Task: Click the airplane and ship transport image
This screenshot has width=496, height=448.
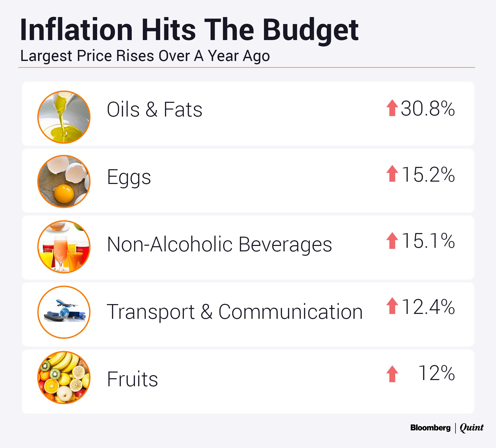Action: tap(64, 312)
